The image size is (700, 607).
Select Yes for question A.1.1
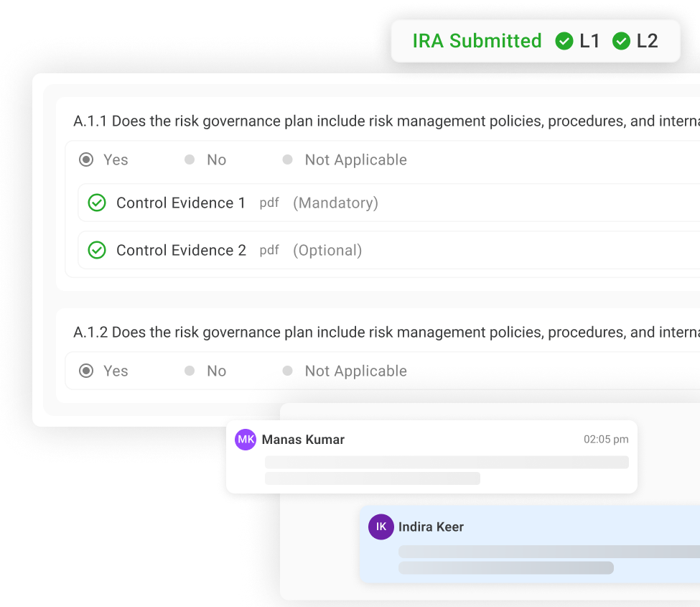(x=86, y=160)
